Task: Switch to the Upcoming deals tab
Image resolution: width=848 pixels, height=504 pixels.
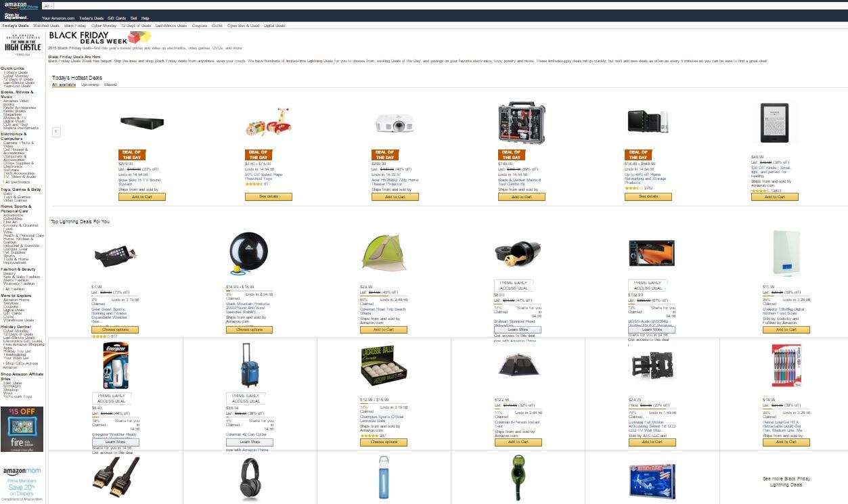Action: click(90, 85)
